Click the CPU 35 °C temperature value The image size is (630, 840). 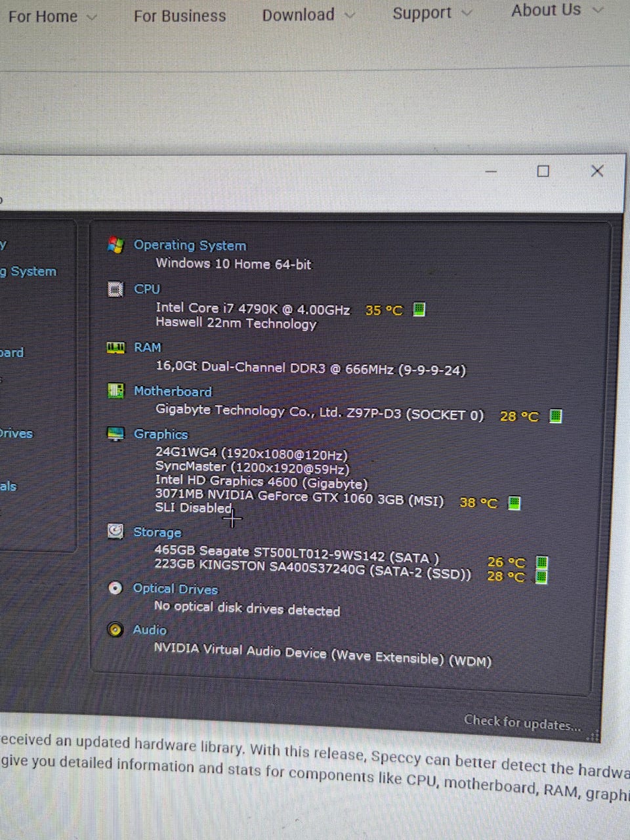click(x=383, y=310)
